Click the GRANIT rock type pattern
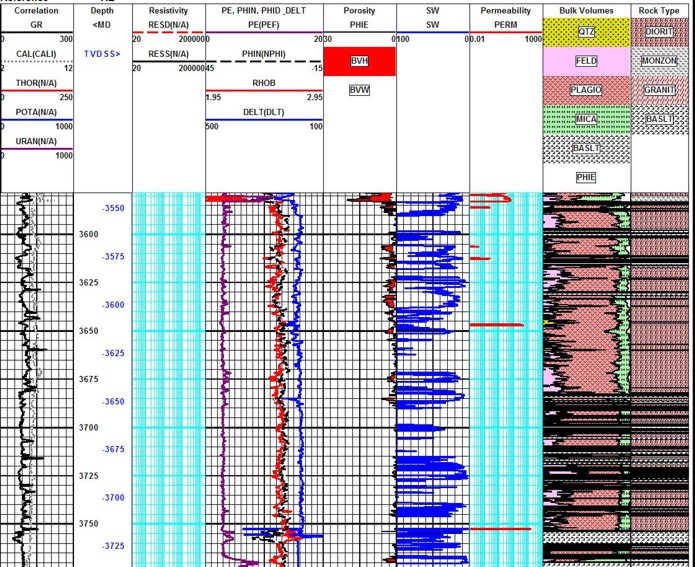695x567 pixels. [660, 90]
